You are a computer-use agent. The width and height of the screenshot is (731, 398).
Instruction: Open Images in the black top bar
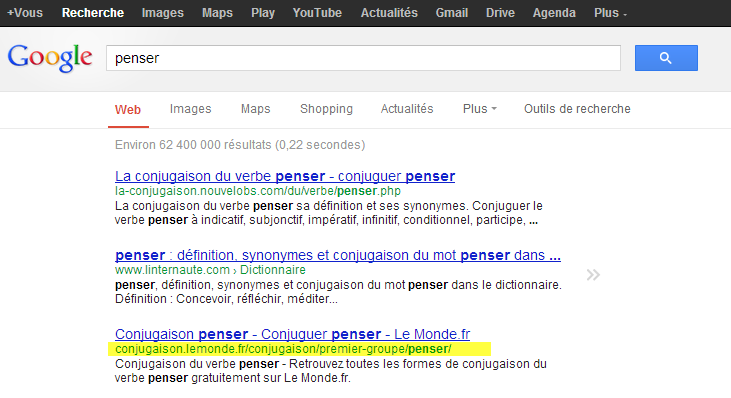pyautogui.click(x=163, y=13)
